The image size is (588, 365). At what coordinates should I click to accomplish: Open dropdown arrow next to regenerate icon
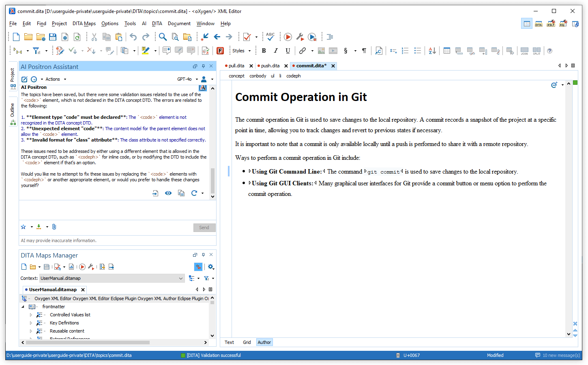(202, 193)
